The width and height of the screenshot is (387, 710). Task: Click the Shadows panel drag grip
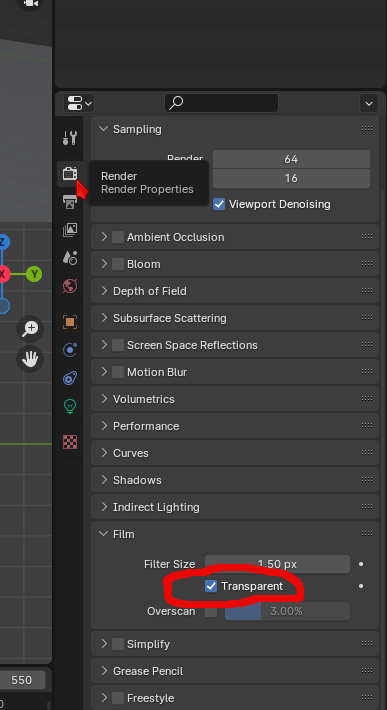click(x=367, y=480)
